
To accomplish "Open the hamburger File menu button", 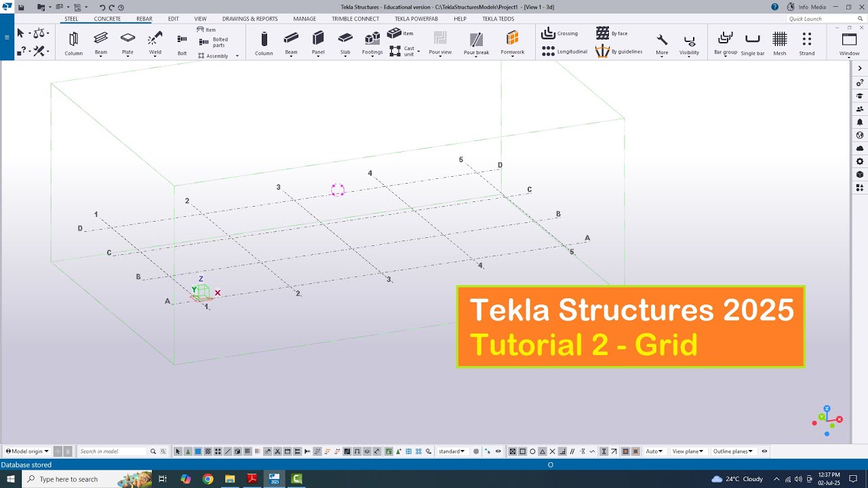I will 7,37.
